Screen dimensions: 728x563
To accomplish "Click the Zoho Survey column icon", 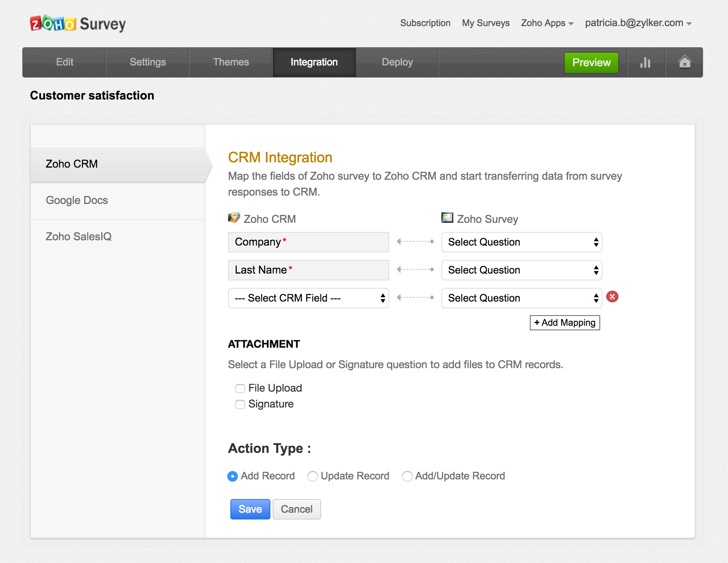I will tap(447, 218).
